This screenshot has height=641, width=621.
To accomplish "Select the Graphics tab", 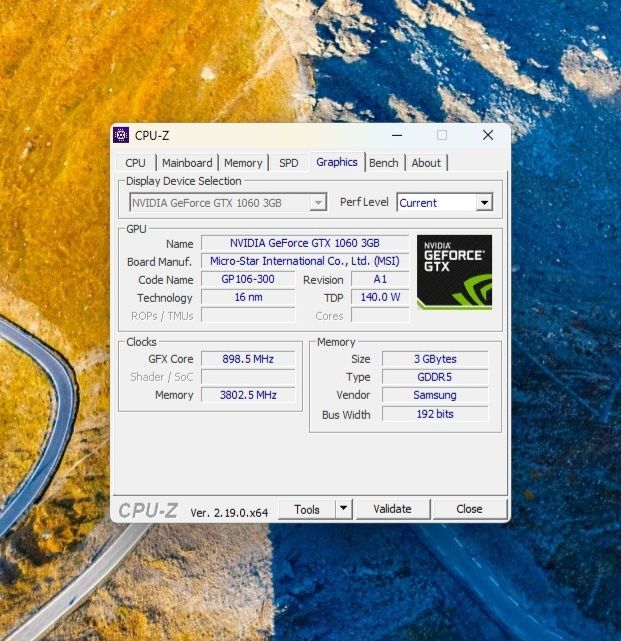I will point(337,162).
